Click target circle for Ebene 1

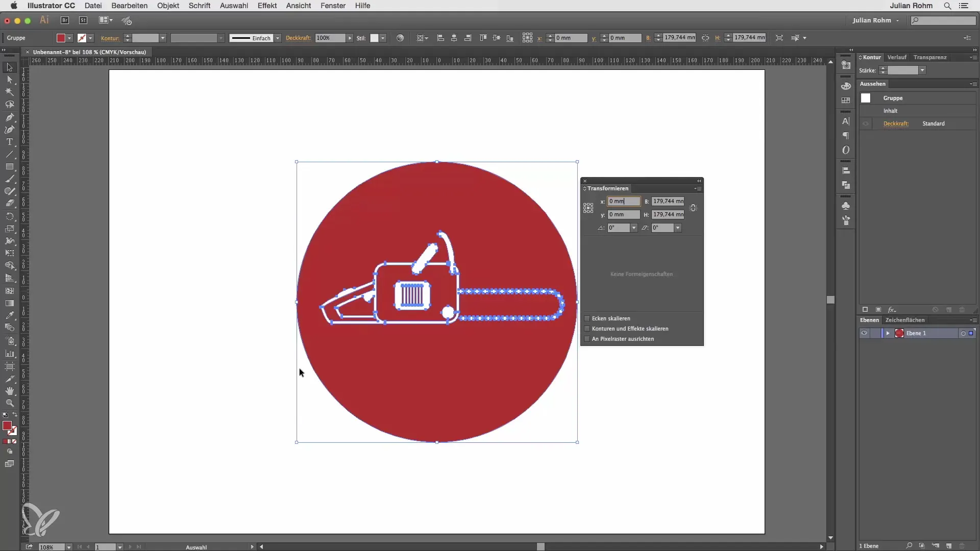963,333
